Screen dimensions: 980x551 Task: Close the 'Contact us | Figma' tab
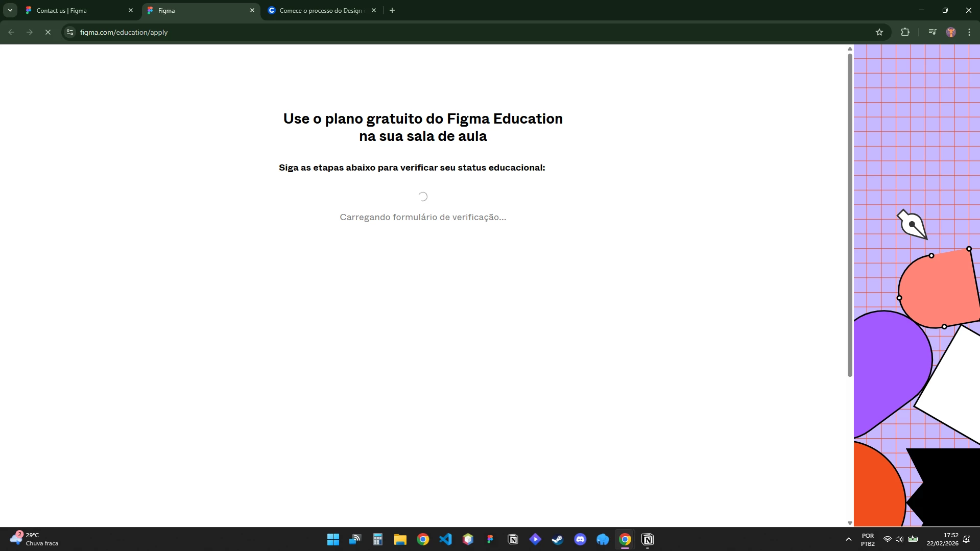(131, 10)
